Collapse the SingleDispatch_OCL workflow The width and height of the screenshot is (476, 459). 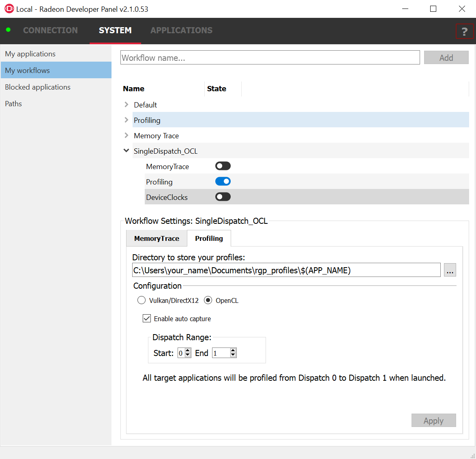coord(127,151)
